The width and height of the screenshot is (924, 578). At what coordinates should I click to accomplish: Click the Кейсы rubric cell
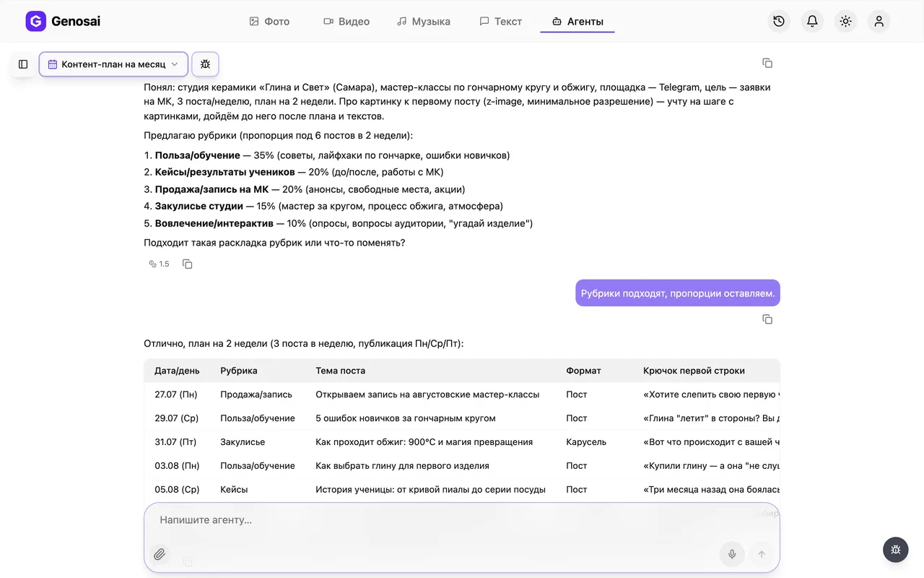point(234,489)
